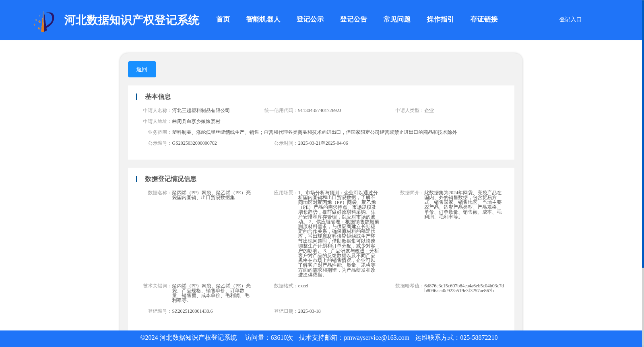Click registration number SZ2025120001430.6

tap(192, 311)
